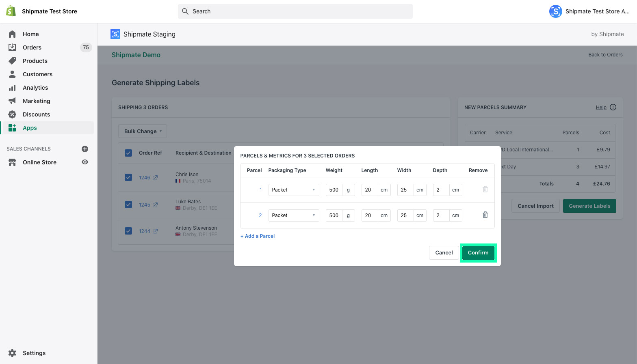The image size is (637, 364).
Task: Open Products in sidebar
Action: pos(35,61)
